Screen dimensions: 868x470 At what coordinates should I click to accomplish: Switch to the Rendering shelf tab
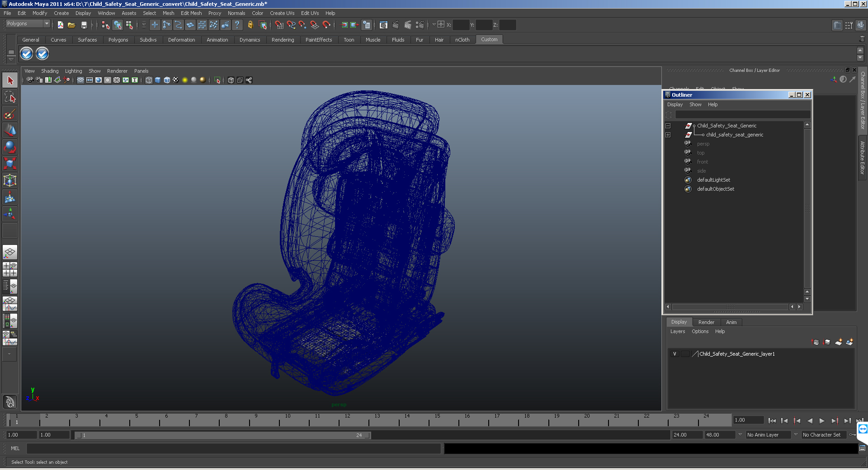283,40
